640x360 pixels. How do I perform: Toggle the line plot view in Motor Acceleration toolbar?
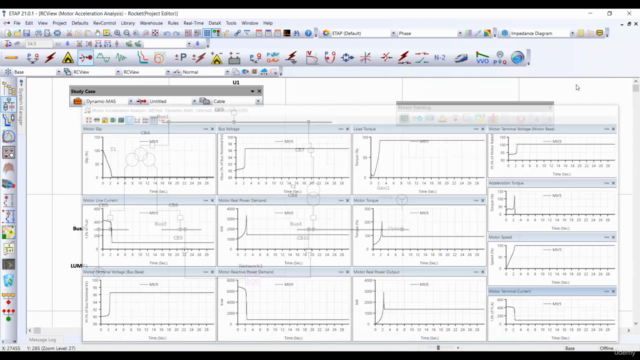129,120
